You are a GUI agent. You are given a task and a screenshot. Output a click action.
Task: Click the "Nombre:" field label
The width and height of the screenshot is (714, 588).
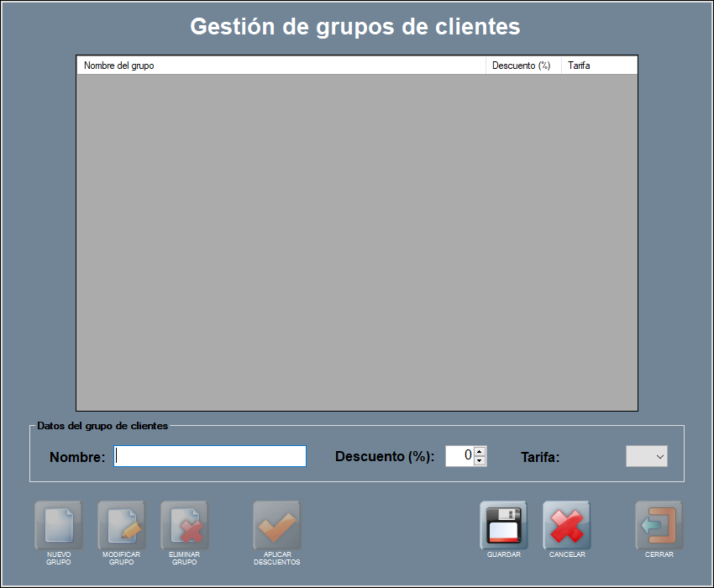[x=77, y=457]
